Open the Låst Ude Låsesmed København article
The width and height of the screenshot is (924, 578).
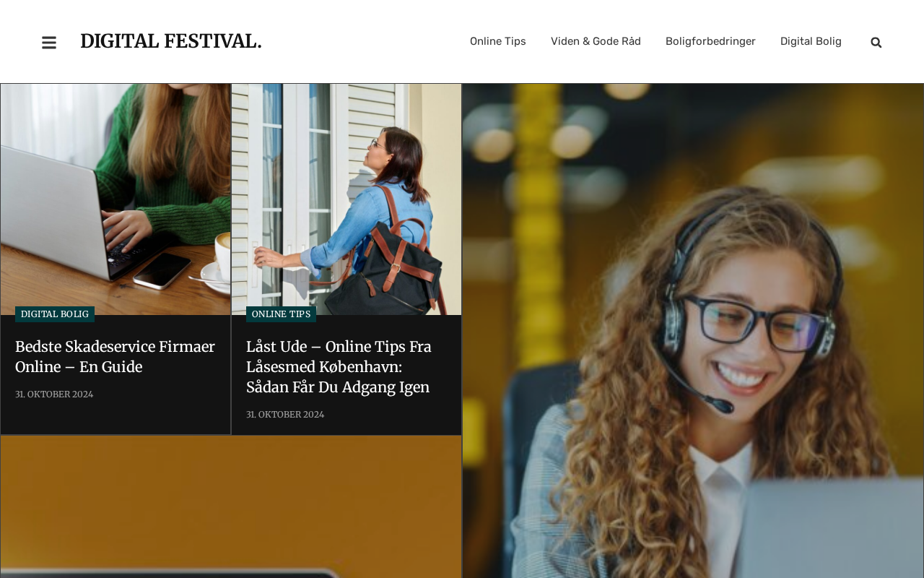(339, 367)
